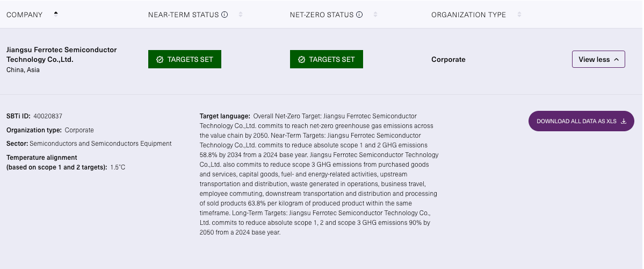The image size is (644, 269).
Task: Click the checkmark icon in near-term Targets Set badge
Action: 160,60
